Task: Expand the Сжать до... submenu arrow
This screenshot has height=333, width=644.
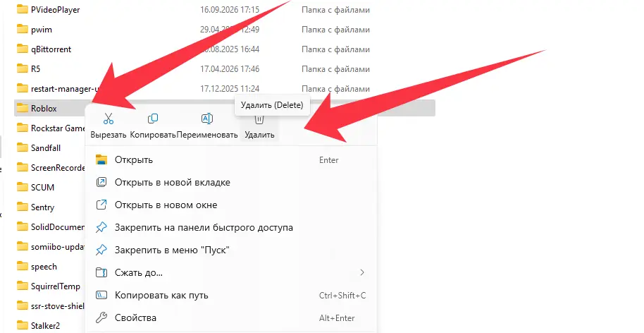Action: pyautogui.click(x=362, y=272)
